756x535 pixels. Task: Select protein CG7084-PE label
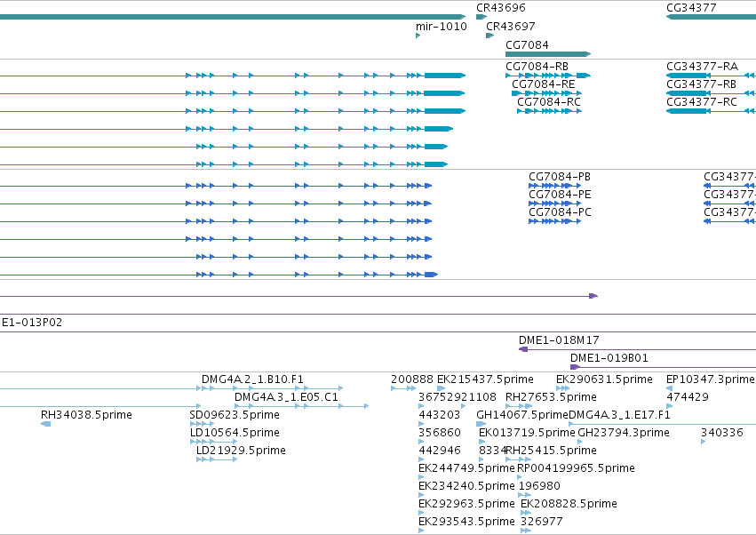[560, 195]
